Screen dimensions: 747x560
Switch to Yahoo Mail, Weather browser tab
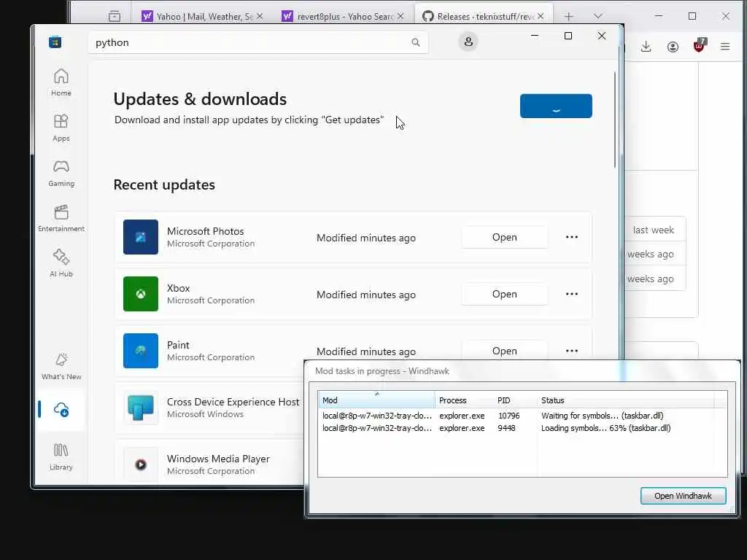point(204,17)
